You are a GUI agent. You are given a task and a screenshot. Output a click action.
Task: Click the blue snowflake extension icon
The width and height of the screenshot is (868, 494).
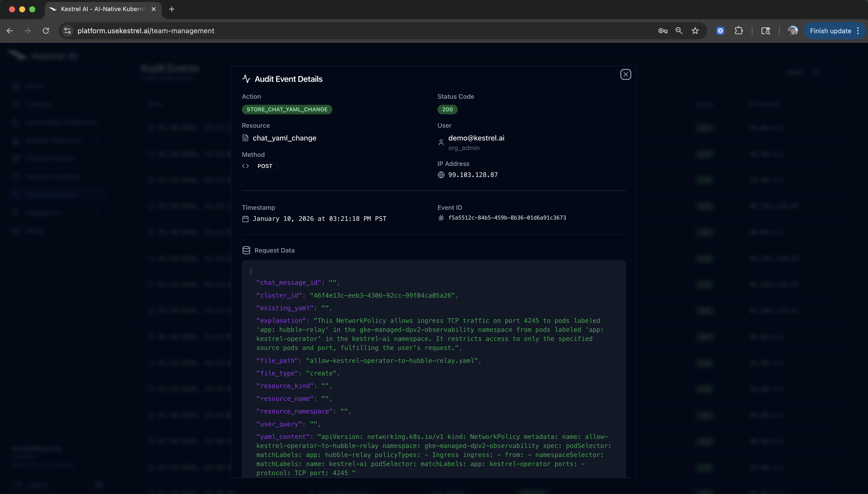click(x=720, y=30)
